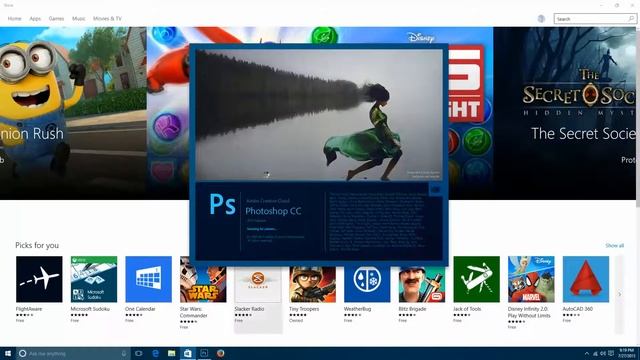Click the Blitz Brigade label text

[x=413, y=309]
